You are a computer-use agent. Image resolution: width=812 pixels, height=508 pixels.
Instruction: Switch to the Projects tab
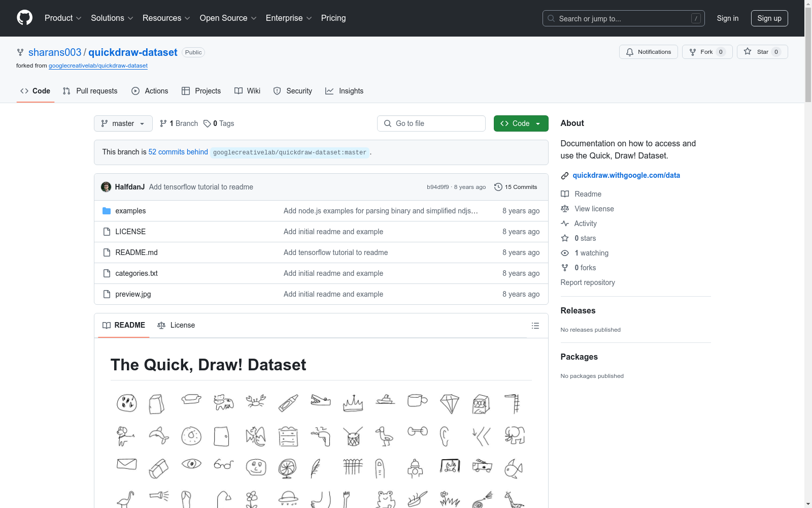201,91
